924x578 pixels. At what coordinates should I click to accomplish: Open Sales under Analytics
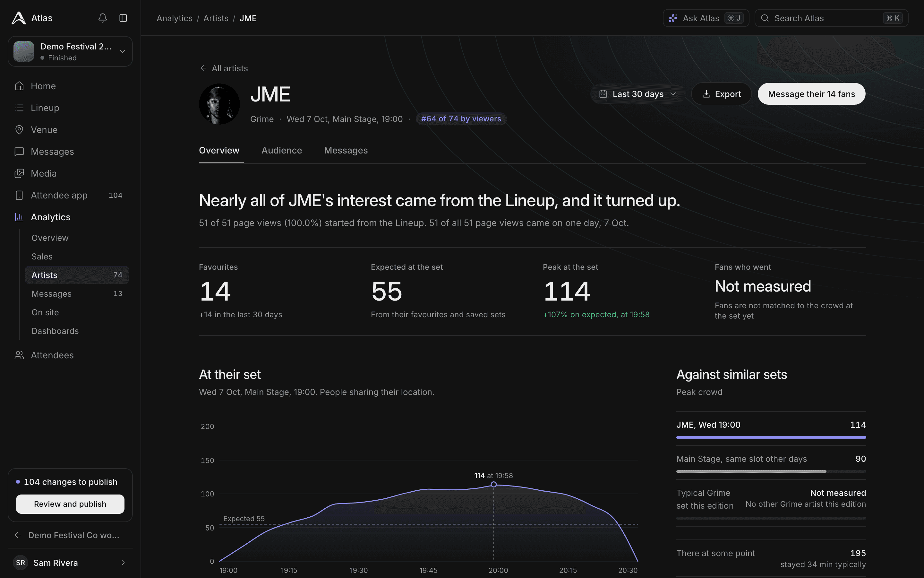[77, 257]
